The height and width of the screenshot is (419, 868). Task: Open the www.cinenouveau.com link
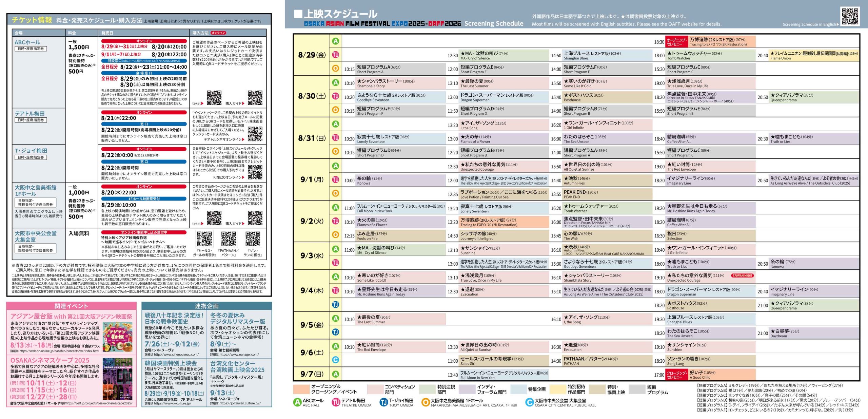(x=176, y=355)
